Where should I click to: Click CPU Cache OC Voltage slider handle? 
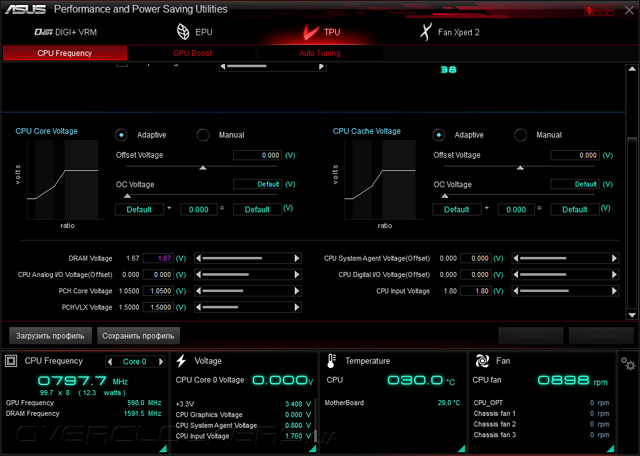coord(445,196)
